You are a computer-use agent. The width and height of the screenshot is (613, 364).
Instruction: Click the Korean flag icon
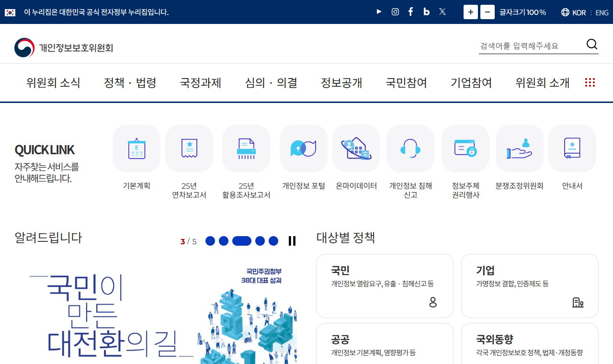10,12
